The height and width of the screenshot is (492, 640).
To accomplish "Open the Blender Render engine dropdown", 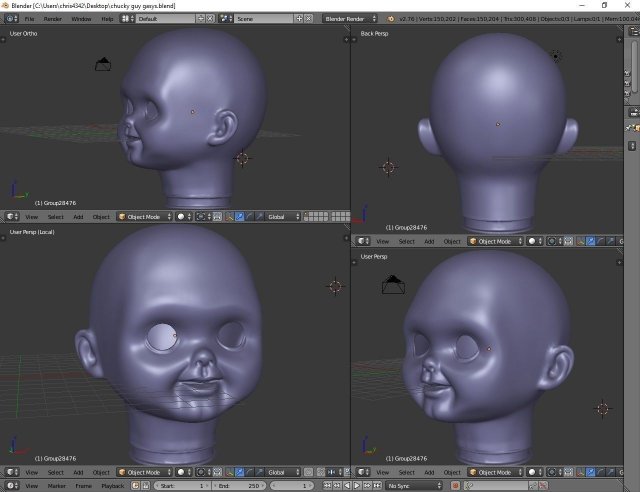I will pos(350,19).
